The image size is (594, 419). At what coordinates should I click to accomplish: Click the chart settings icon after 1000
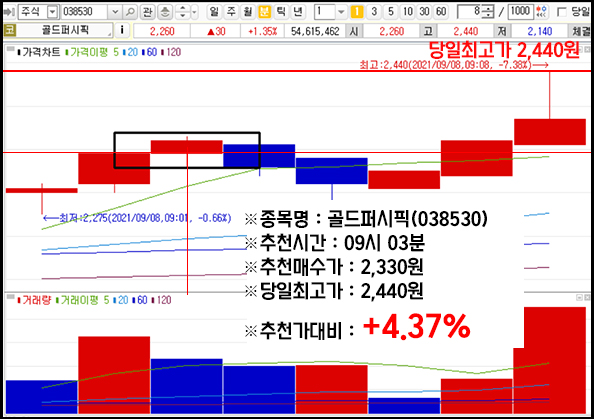tap(542, 12)
